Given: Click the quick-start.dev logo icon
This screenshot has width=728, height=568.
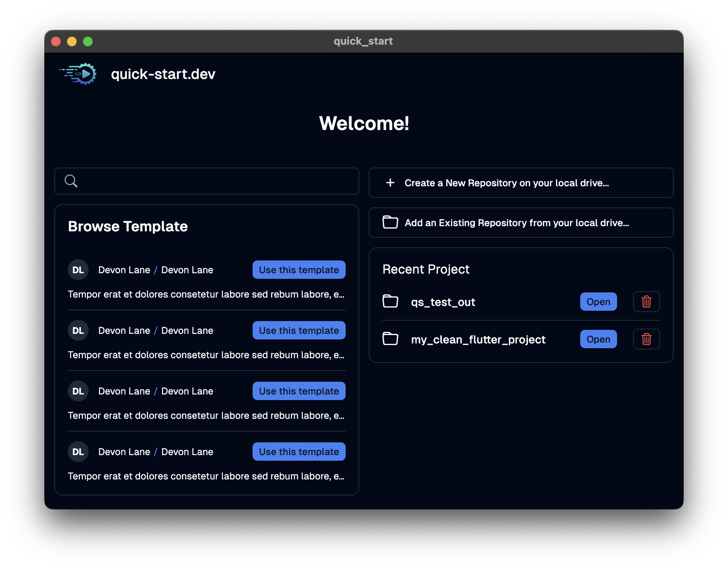Looking at the screenshot, I should [x=78, y=73].
